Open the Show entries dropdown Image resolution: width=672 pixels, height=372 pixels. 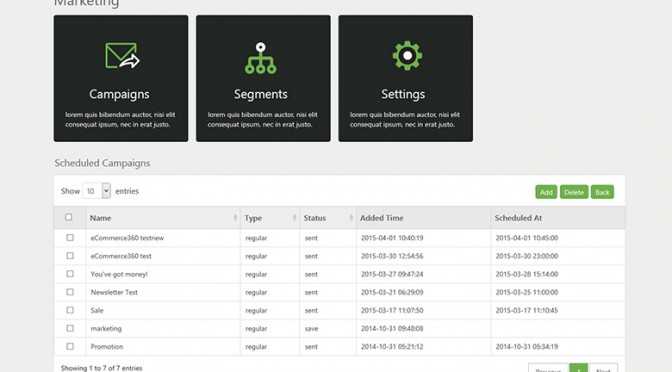coord(96,191)
